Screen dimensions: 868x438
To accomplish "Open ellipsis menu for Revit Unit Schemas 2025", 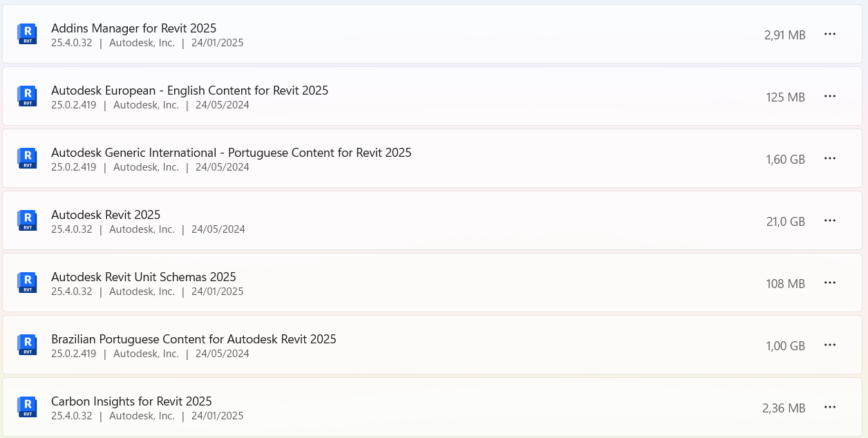I will coord(830,283).
